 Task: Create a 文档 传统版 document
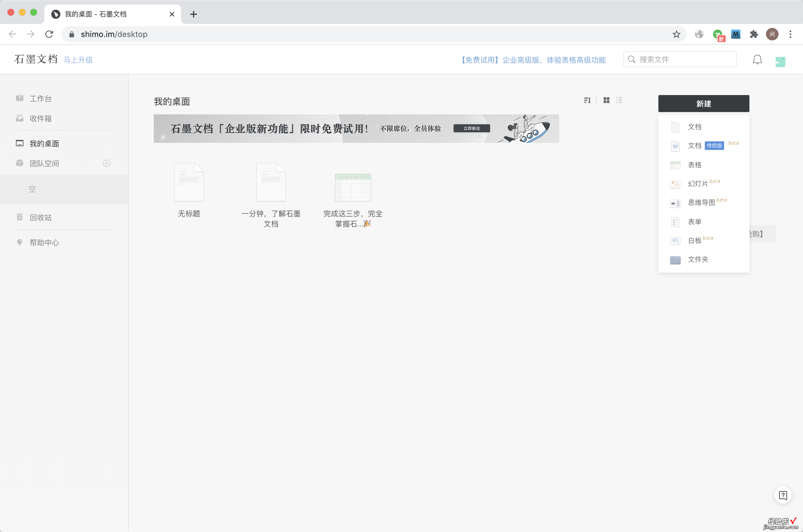[x=704, y=146]
